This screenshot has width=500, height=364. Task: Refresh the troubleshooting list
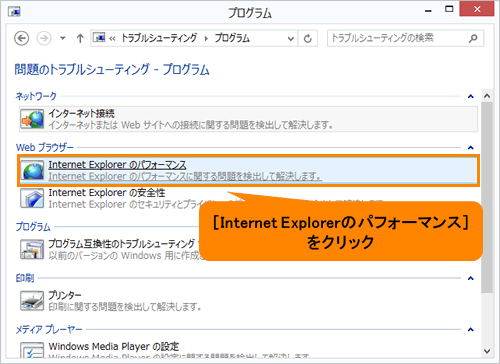308,39
